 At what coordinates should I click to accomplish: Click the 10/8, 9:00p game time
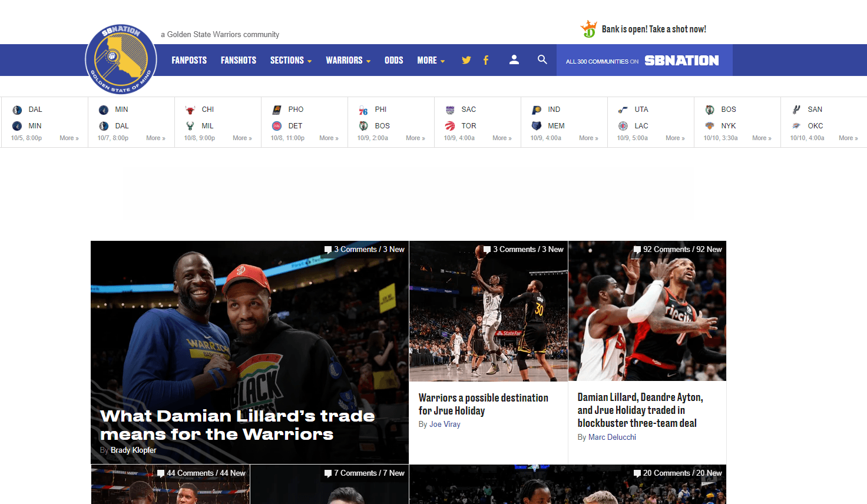pos(200,138)
